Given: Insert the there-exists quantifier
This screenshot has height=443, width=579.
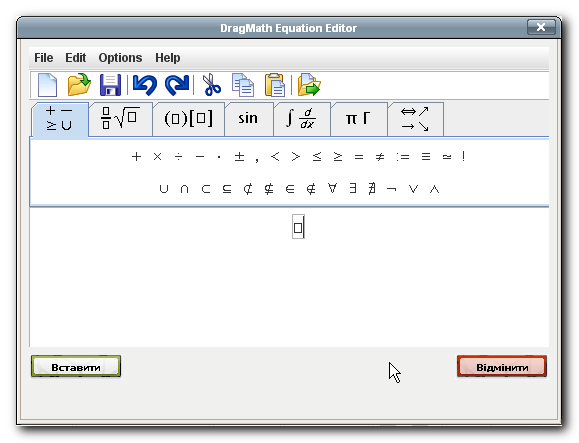Looking at the screenshot, I should pyautogui.click(x=353, y=189).
